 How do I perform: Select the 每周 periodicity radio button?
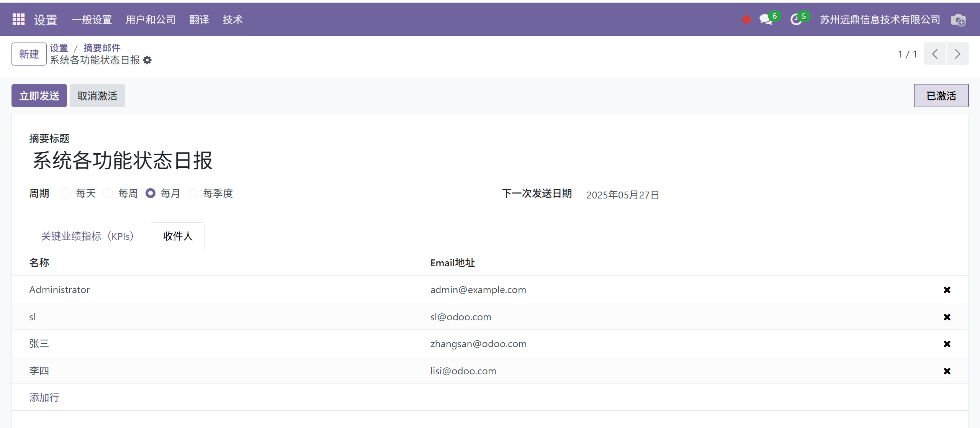(x=108, y=193)
